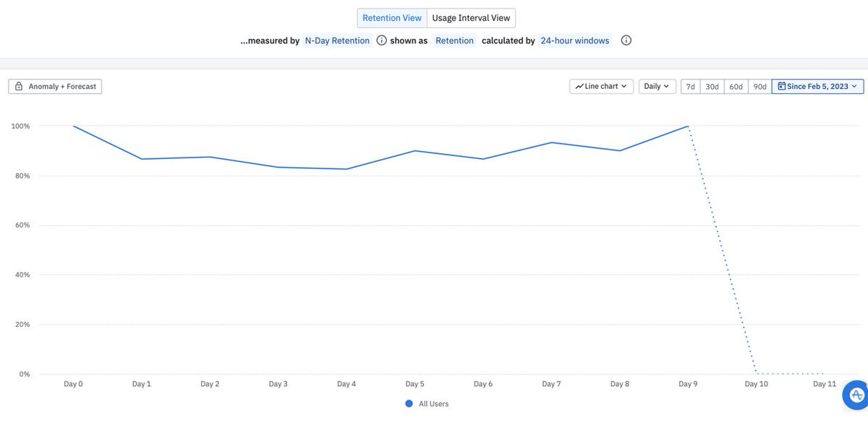
Task: Click the Day 2 axis label
Action: click(210, 384)
